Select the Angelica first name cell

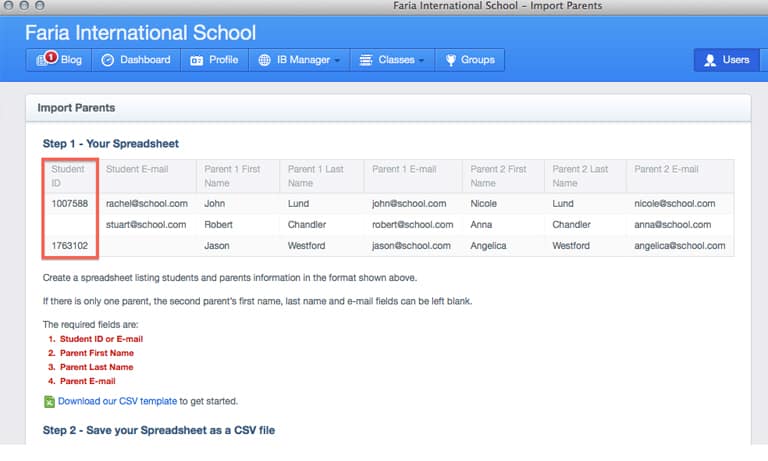tap(488, 246)
